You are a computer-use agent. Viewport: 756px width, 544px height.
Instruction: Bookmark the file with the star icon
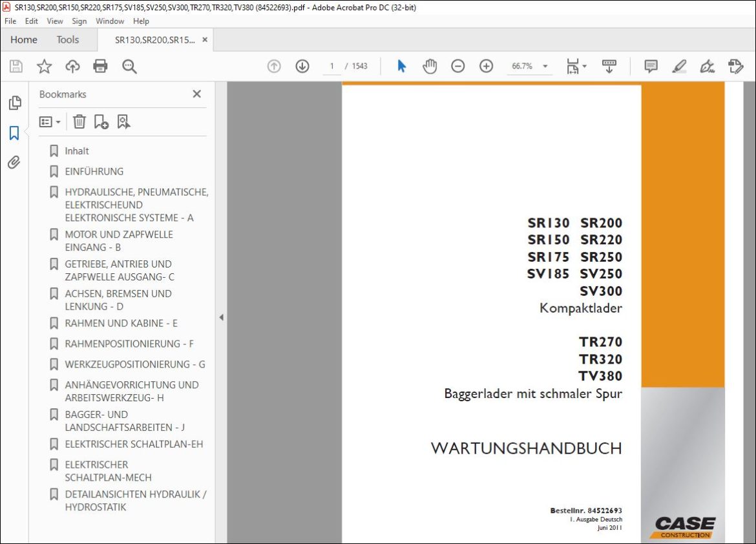click(45, 66)
